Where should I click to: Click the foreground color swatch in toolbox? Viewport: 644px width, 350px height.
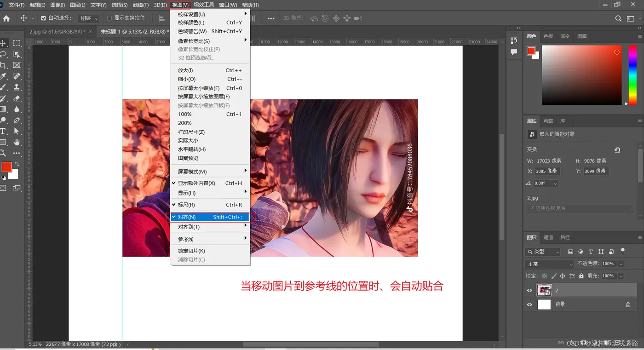[6, 167]
